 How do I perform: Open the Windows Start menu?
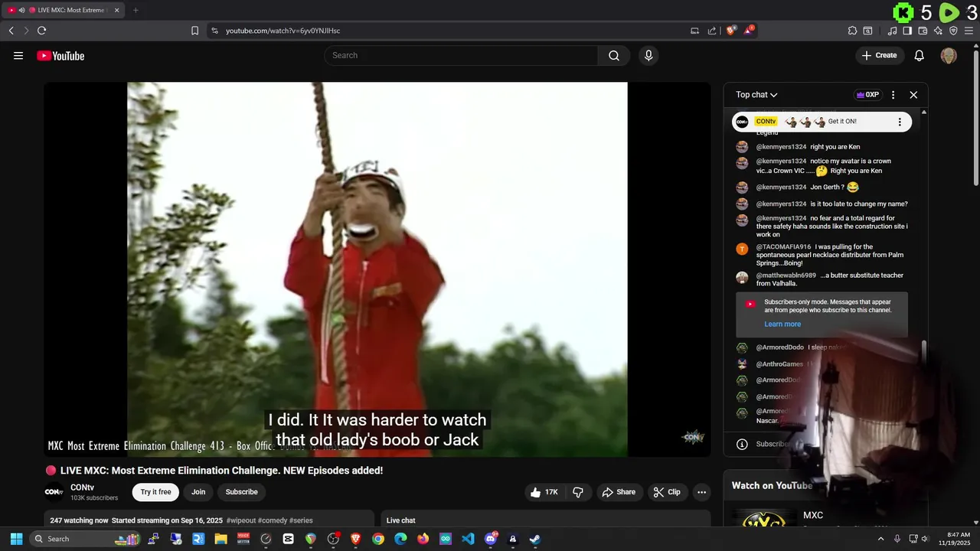click(16, 539)
